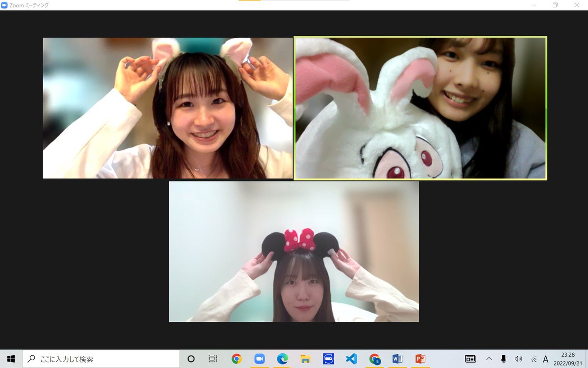588x368 pixels.
Task: Click the microphone icon in the system tray
Action: (503, 359)
